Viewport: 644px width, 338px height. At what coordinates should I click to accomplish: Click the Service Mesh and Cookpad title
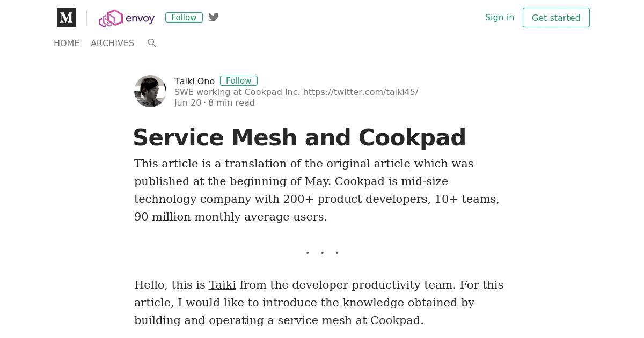point(299,137)
